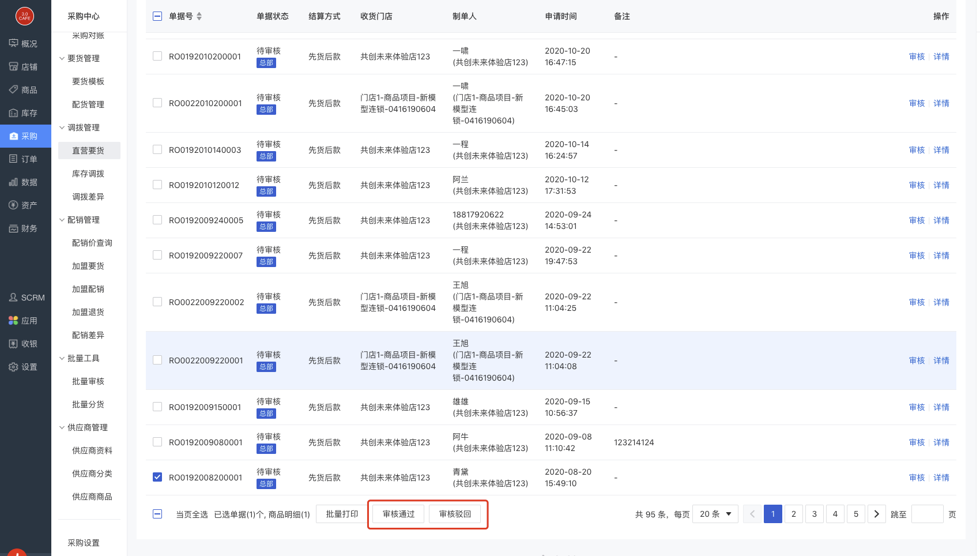980x556 pixels.
Task: Select current page 1 button
Action: 773,514
